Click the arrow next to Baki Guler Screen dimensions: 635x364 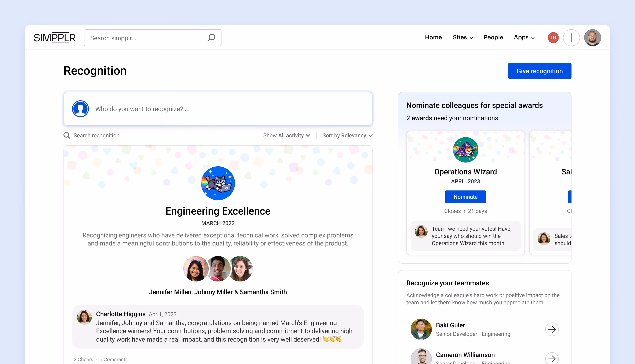552,329
